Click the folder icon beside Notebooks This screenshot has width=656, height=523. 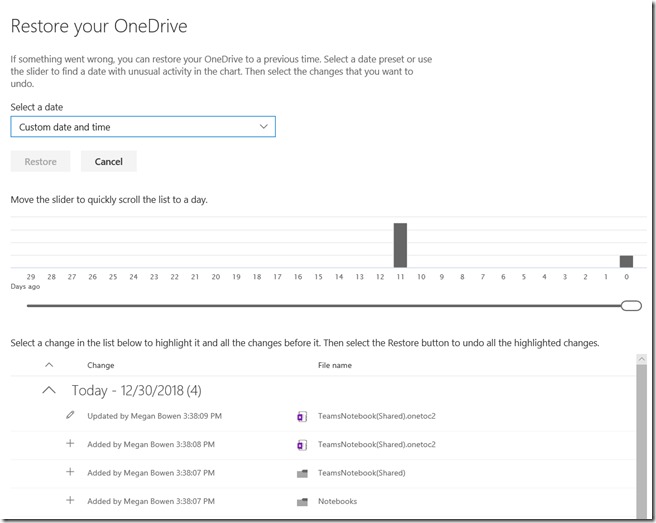tap(302, 502)
